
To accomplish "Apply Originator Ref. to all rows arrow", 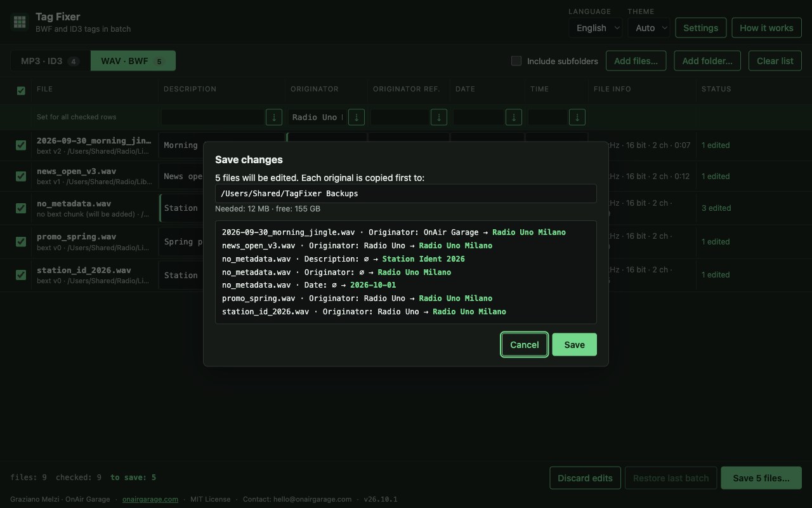I will [x=439, y=117].
